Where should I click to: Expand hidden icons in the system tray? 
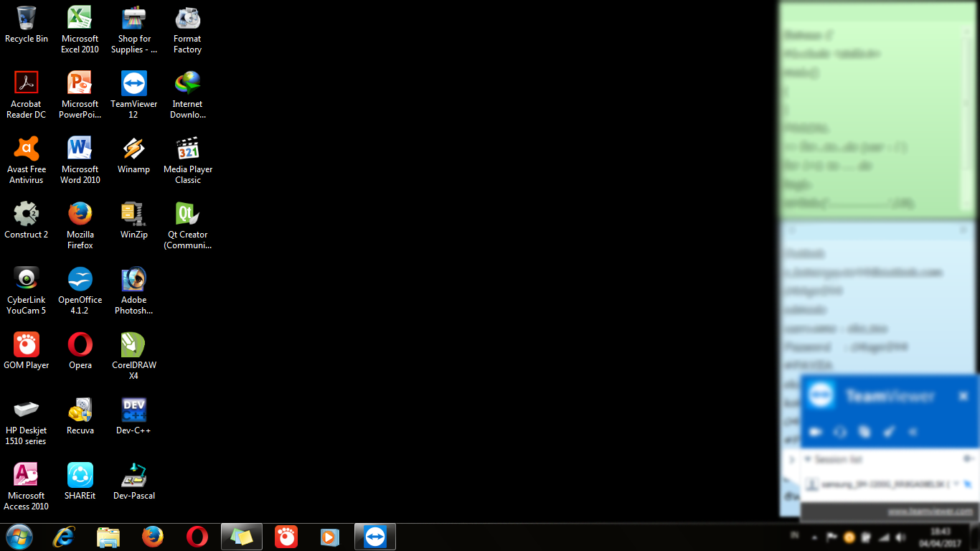click(x=814, y=537)
